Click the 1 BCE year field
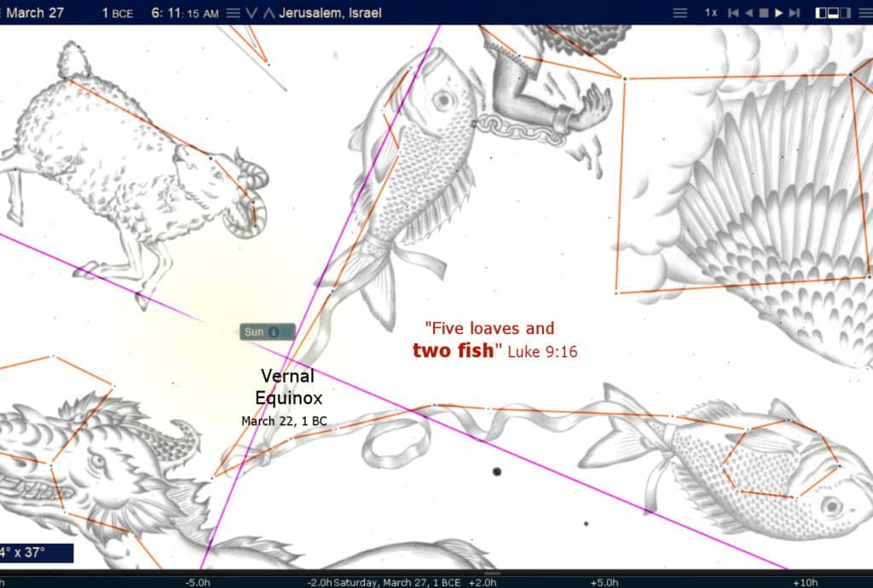 (117, 13)
